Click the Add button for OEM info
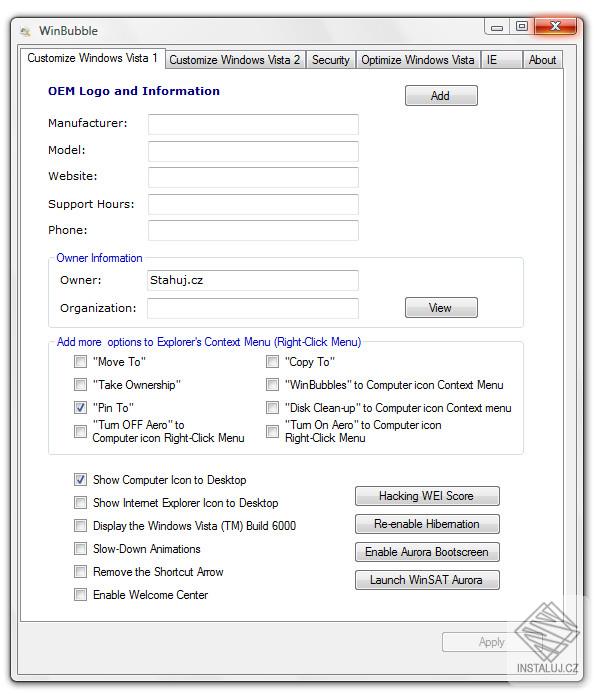This screenshot has height=695, width=598. click(441, 96)
